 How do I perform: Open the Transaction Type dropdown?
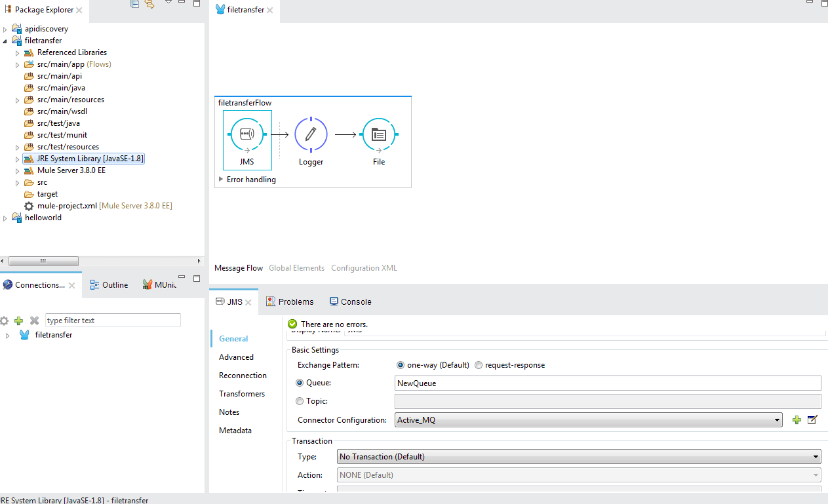(816, 456)
